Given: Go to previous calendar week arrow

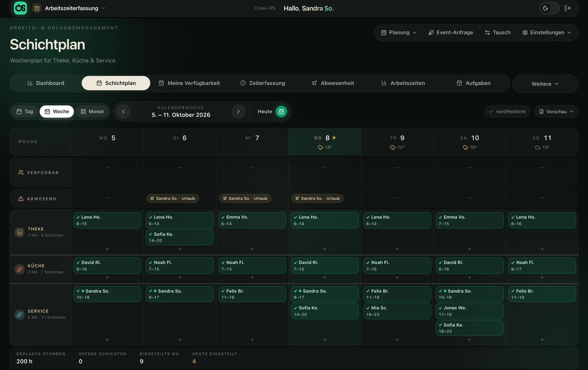Looking at the screenshot, I should point(123,111).
